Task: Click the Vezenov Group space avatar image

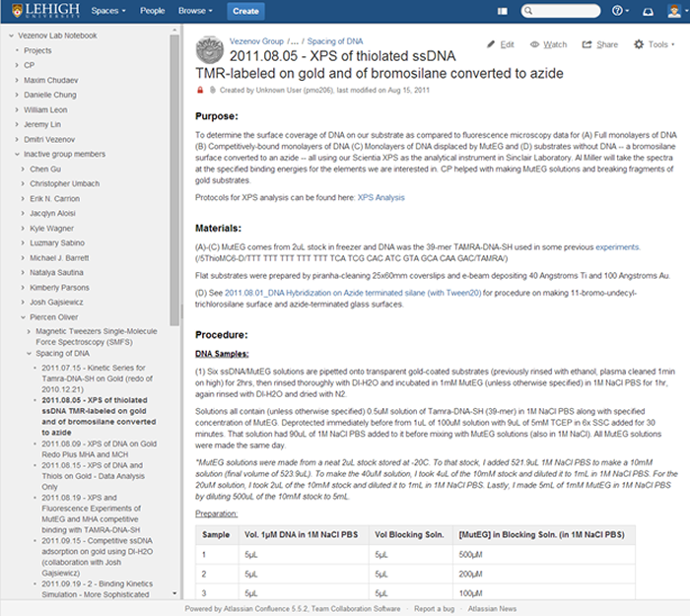Action: pos(209,49)
